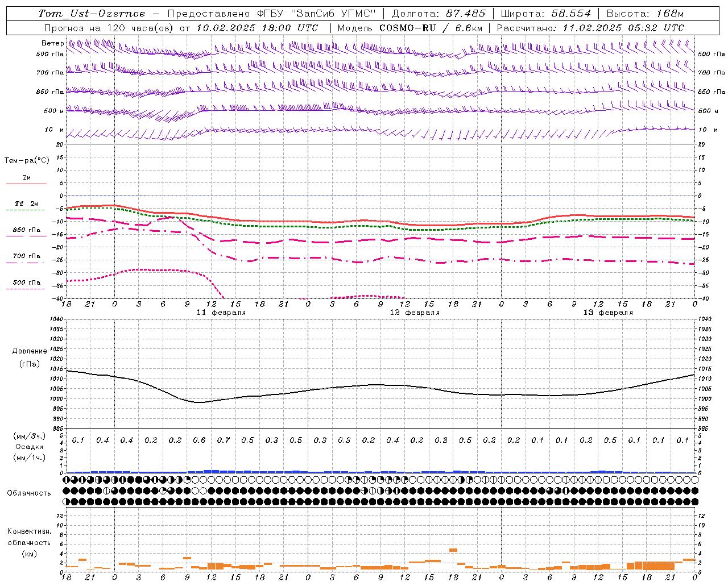Click the Td 2м dew point legend entry
The height and width of the screenshot is (582, 728).
26,203
